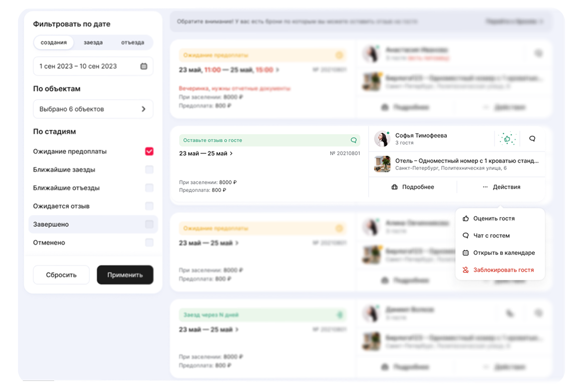Screen dimensions: 583x392
Task: Uncheck the Ожидание предоплаты checkbox
Action: click(149, 151)
